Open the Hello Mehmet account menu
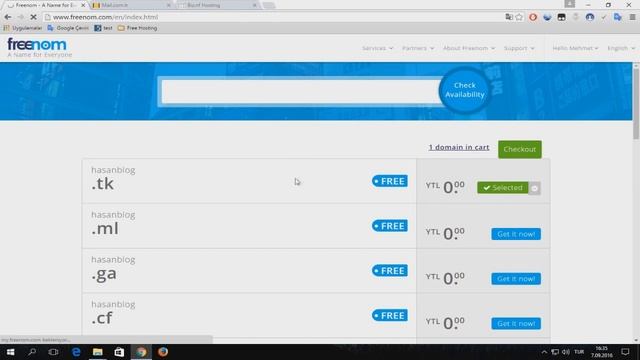 pyautogui.click(x=575, y=48)
